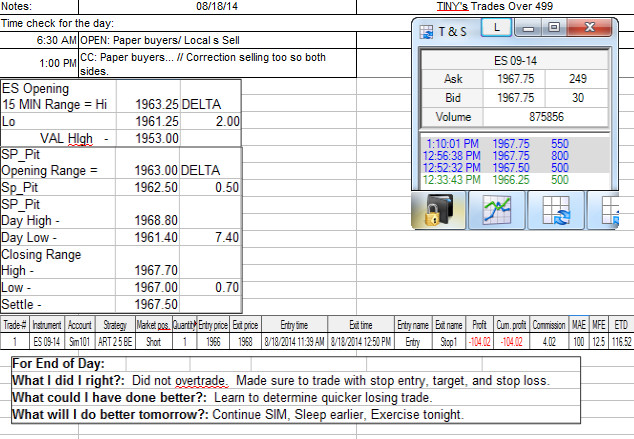Screen dimensions: 634x439
Task: Open the line chart icon
Action: tap(497, 210)
